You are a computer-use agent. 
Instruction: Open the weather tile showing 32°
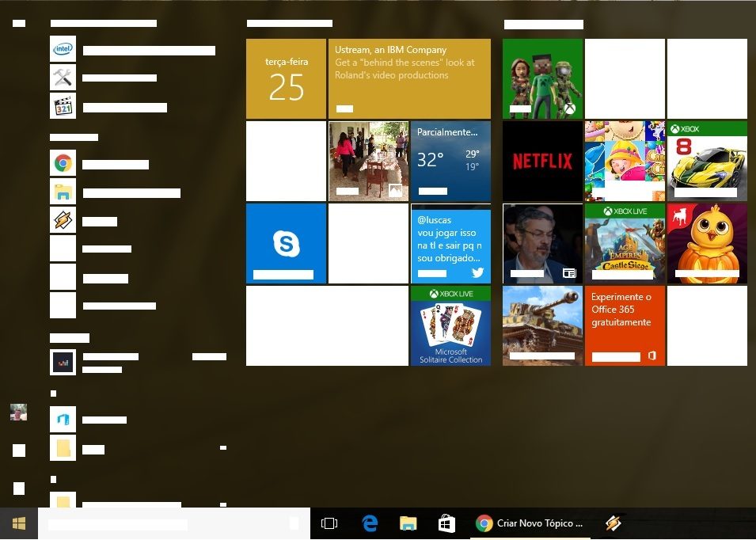pos(450,161)
